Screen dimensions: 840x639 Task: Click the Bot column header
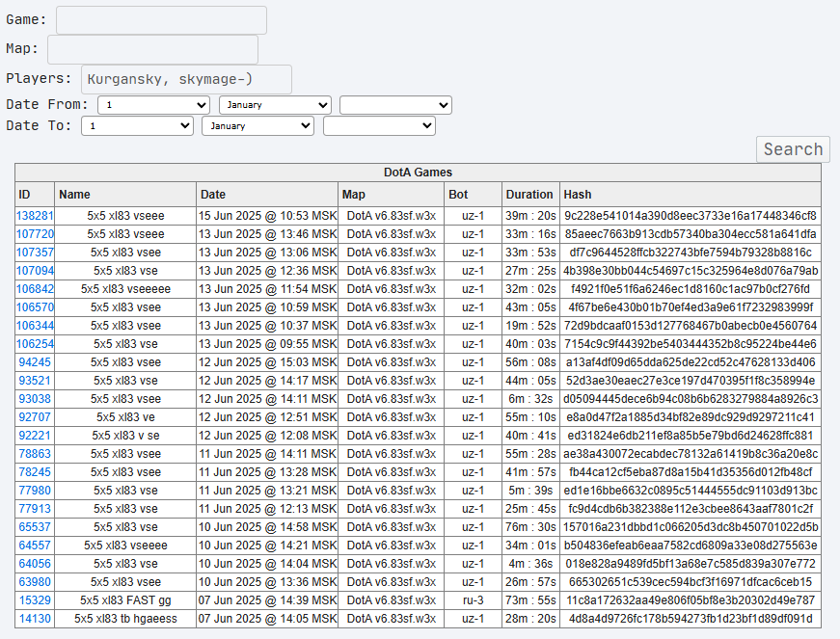coord(473,195)
